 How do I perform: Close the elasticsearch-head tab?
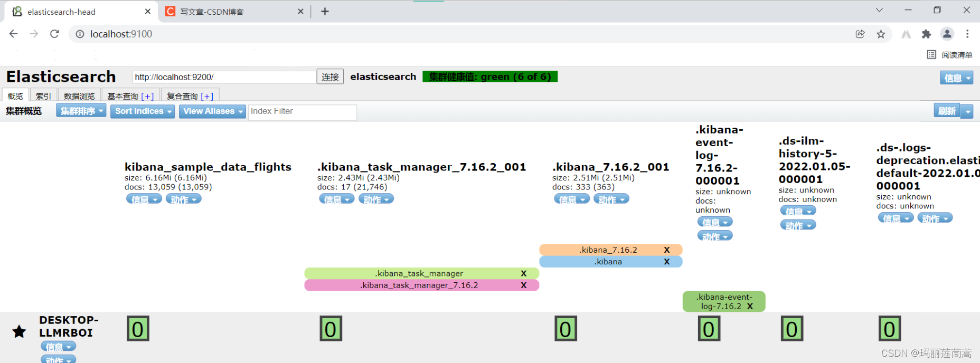(147, 11)
